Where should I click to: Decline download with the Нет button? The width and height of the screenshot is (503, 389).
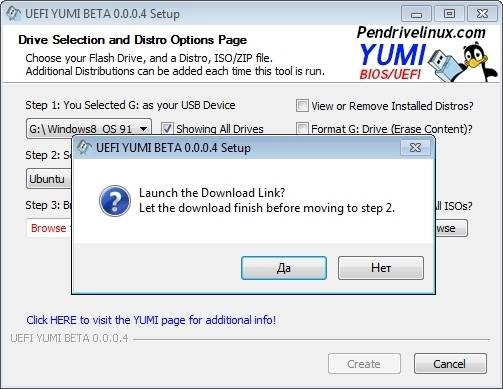(381, 268)
